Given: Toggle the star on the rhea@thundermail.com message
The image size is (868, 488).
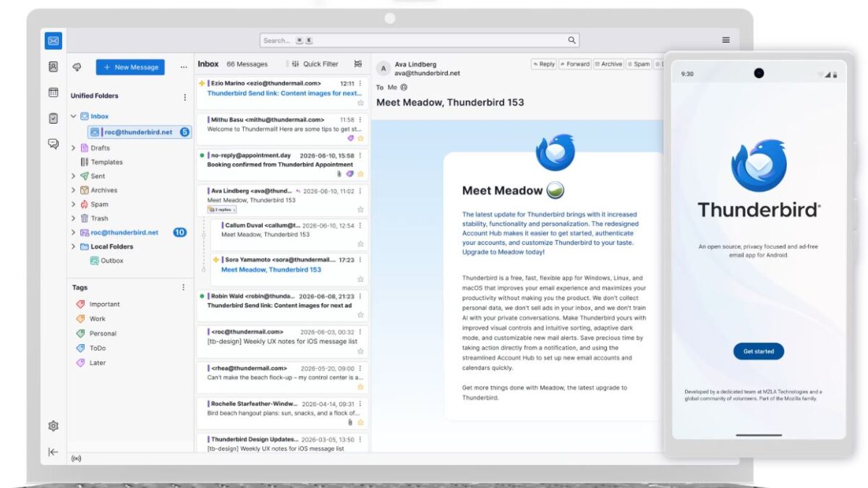Looking at the screenshot, I should click(x=360, y=387).
